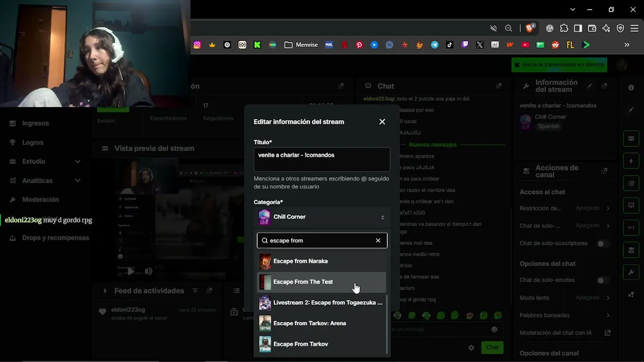Pop out Información del stream panel
This screenshot has width=644, height=362.
click(x=604, y=86)
